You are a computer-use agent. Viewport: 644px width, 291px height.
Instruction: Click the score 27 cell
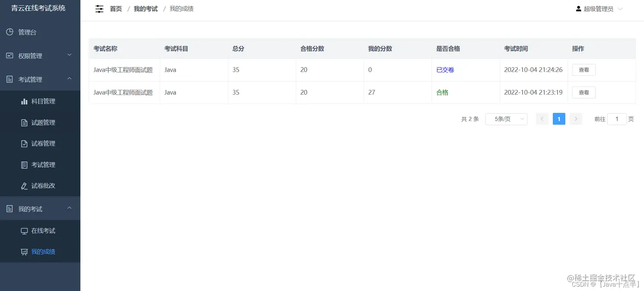pyautogui.click(x=371, y=92)
